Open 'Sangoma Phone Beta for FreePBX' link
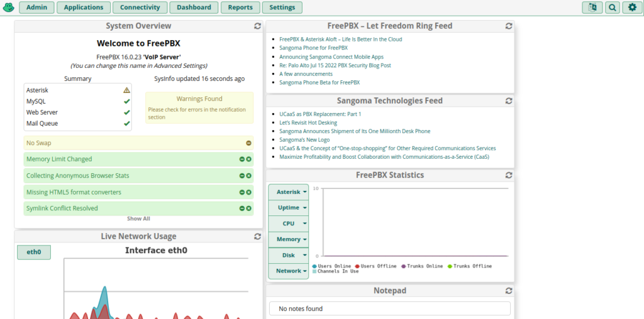This screenshot has width=644, height=319. [319, 82]
